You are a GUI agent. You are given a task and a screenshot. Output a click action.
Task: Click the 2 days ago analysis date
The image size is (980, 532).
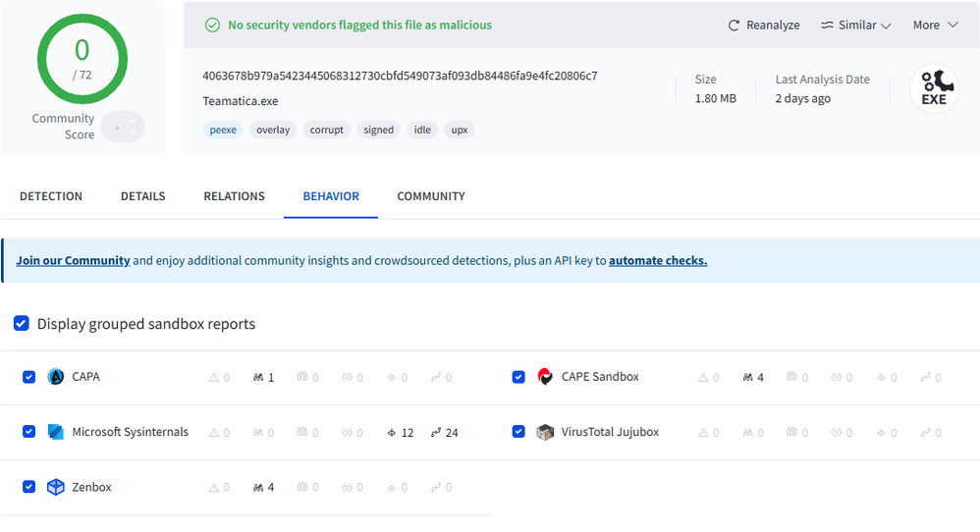[x=803, y=99]
